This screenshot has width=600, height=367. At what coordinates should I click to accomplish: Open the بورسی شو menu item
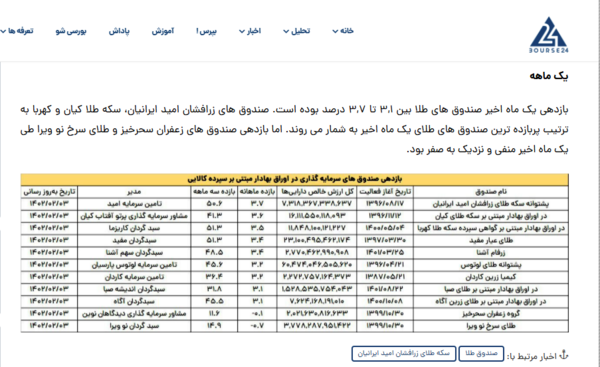(x=71, y=31)
